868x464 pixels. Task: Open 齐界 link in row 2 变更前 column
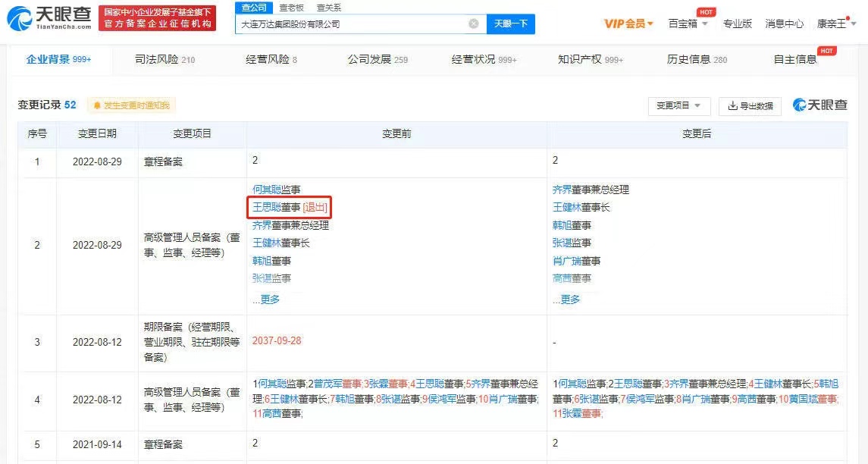tap(262, 225)
